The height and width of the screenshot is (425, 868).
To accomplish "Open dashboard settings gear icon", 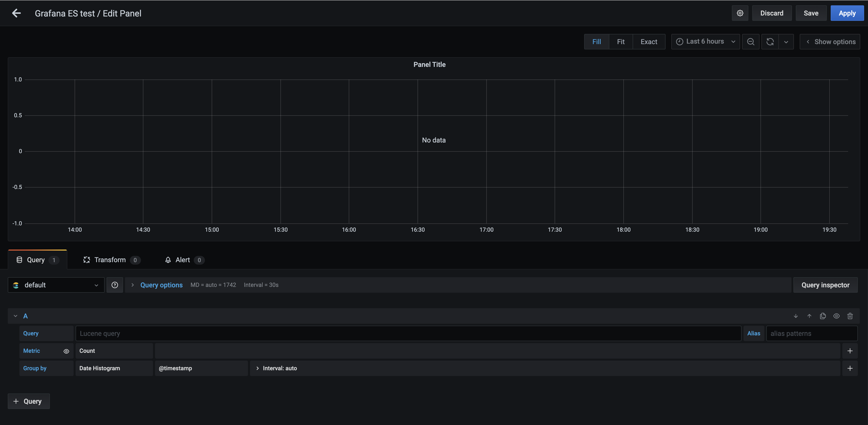I will [740, 13].
